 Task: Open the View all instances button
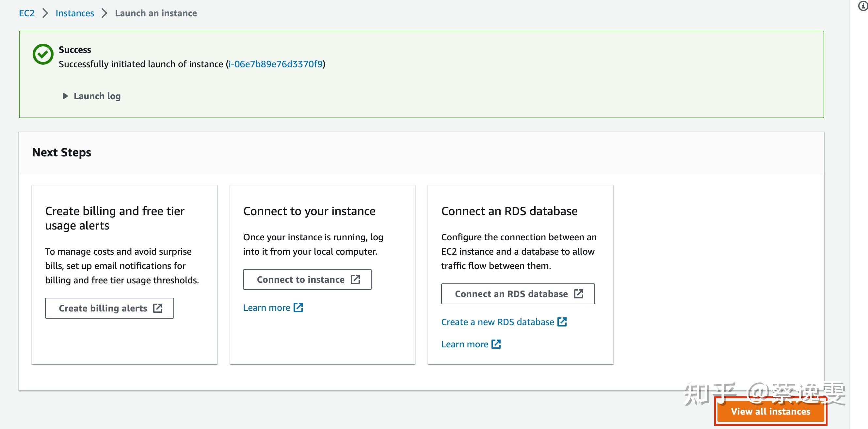[770, 411]
